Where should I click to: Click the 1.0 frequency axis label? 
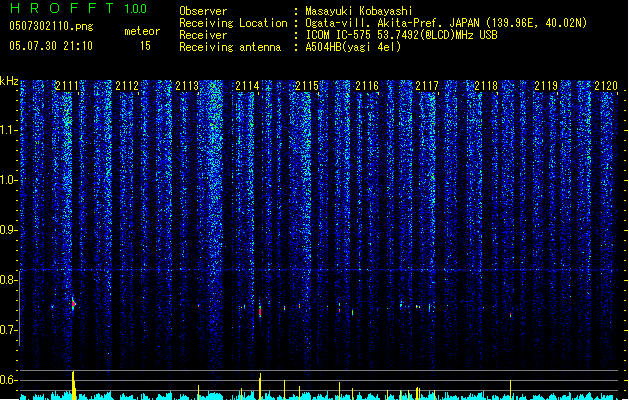coord(9,180)
